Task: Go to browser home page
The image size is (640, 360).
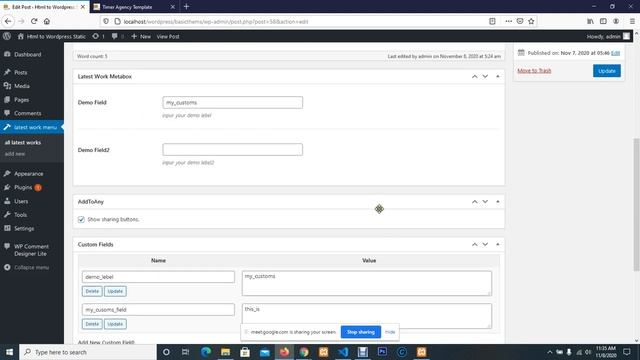Action: point(47,21)
